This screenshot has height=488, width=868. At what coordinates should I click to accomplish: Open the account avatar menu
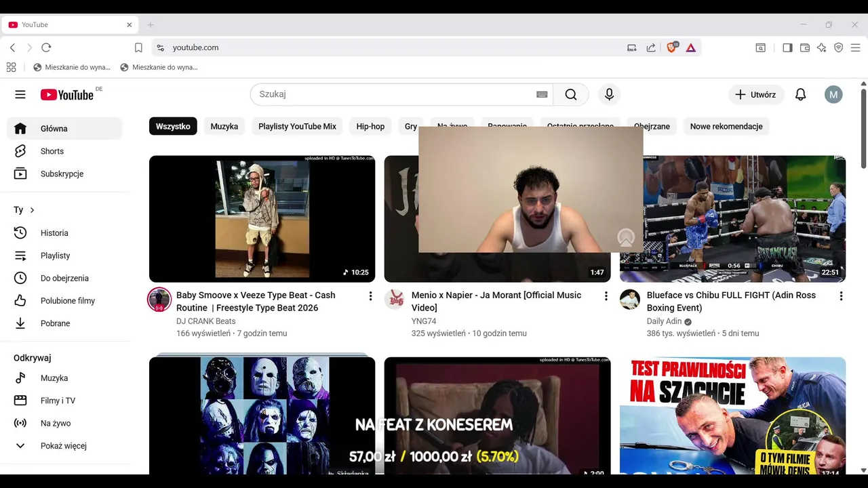(x=833, y=95)
